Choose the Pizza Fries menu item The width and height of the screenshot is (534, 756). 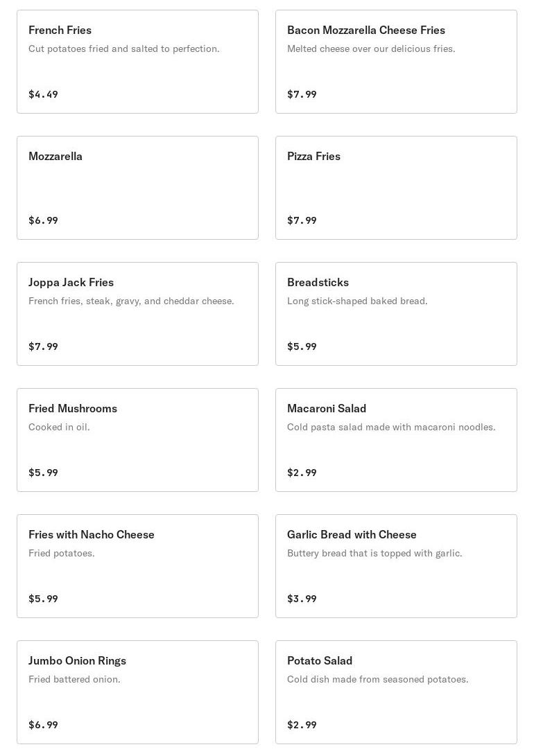point(396,188)
